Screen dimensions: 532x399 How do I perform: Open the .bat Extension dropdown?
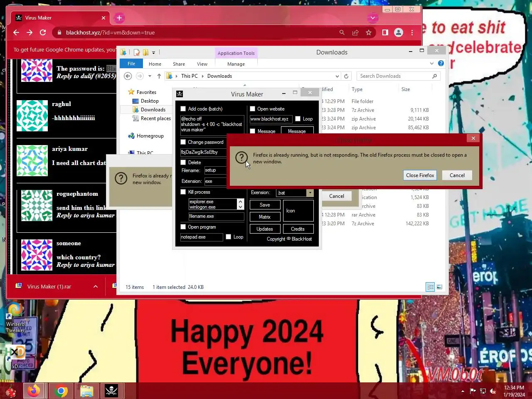[x=310, y=193]
